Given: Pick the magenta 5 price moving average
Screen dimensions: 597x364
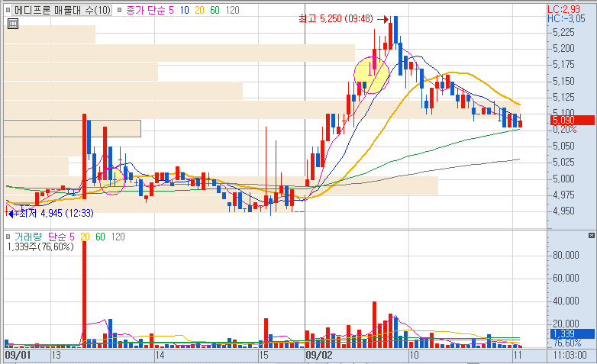Looking at the screenshot, I should (171, 10).
